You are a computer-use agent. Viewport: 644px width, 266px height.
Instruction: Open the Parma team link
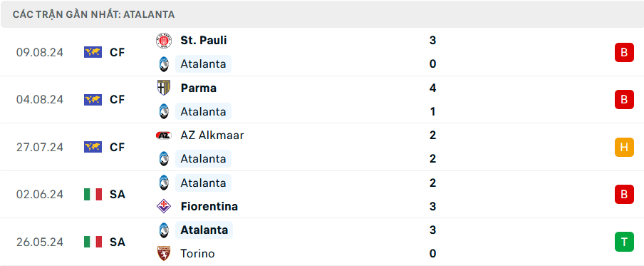[198, 88]
